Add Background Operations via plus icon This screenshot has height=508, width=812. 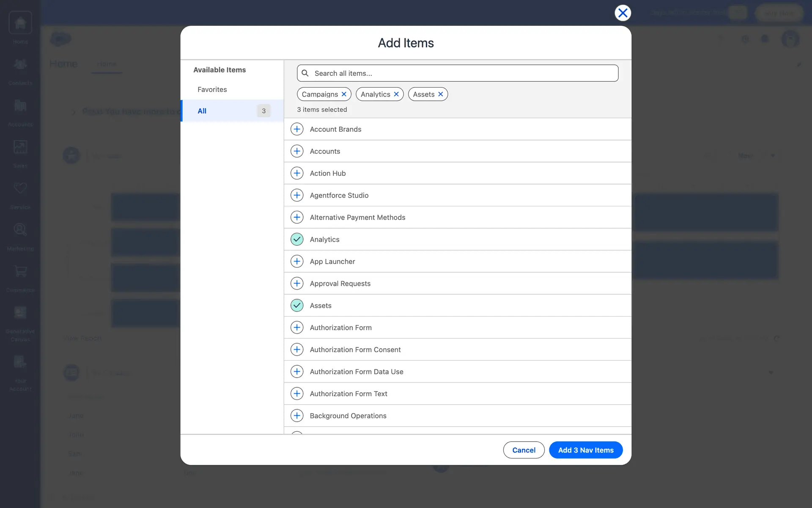[297, 415]
